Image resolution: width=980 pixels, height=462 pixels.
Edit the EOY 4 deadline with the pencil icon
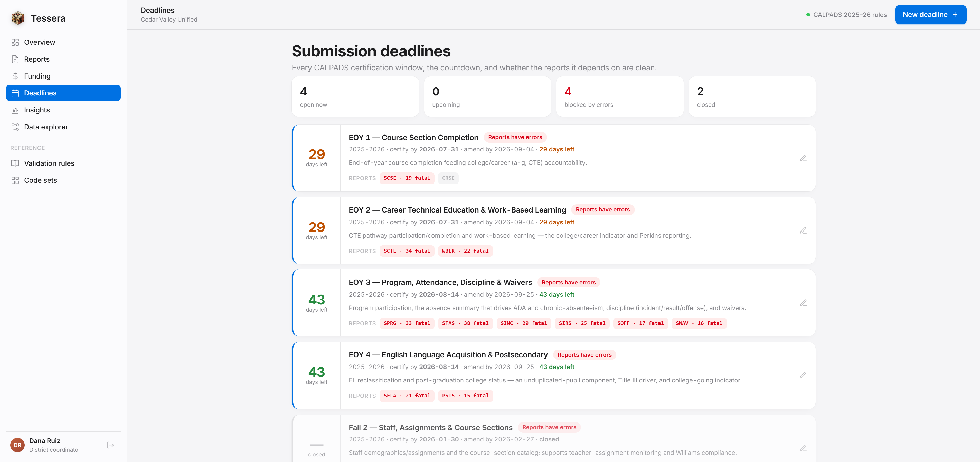pos(803,375)
